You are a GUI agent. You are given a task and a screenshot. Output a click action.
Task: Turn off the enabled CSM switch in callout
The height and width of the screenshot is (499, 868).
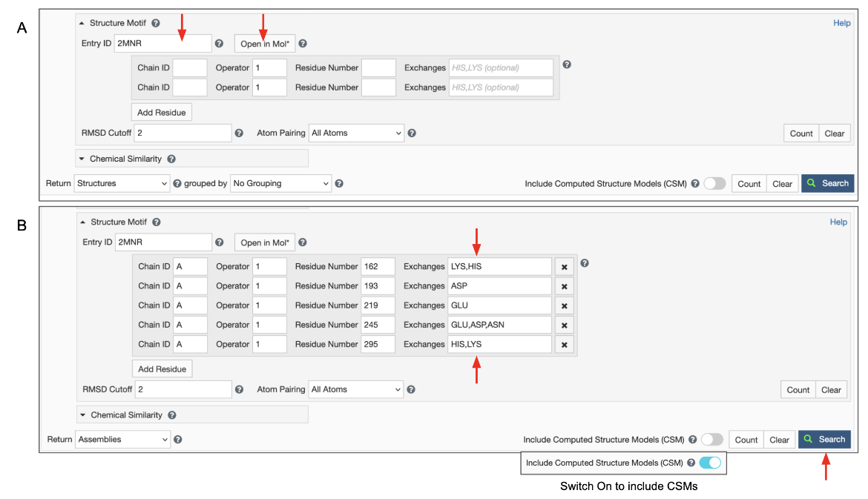(710, 463)
